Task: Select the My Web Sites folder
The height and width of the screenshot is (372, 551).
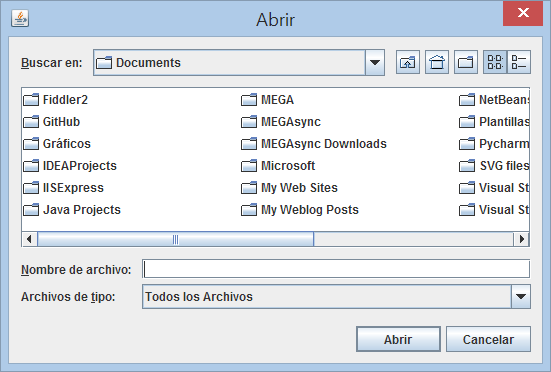Action: pos(289,188)
